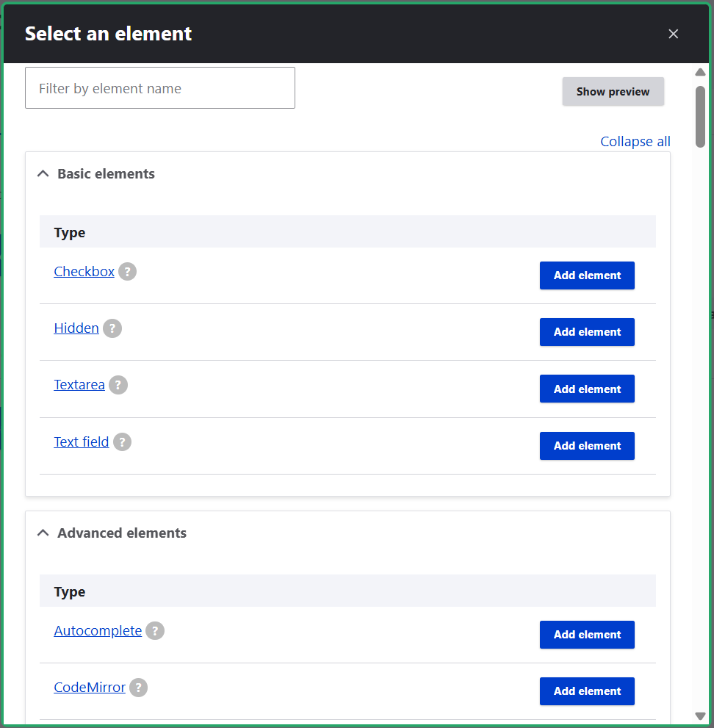
Task: Add the Hidden element
Action: coord(587,332)
